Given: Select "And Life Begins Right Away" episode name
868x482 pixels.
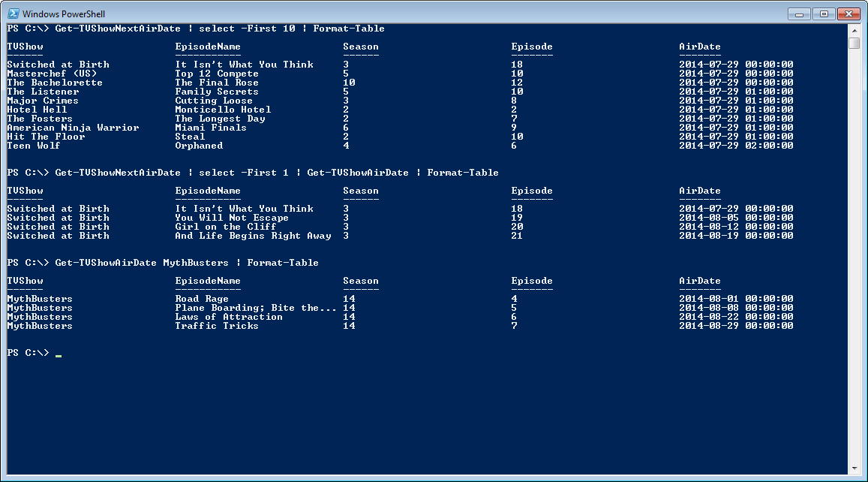Looking at the screenshot, I should pos(253,236).
